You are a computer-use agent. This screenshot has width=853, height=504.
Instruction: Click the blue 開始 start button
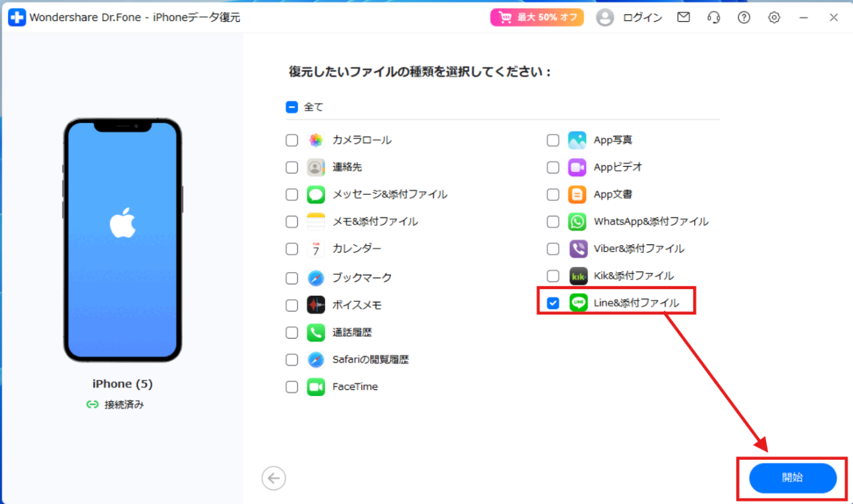coord(792,478)
